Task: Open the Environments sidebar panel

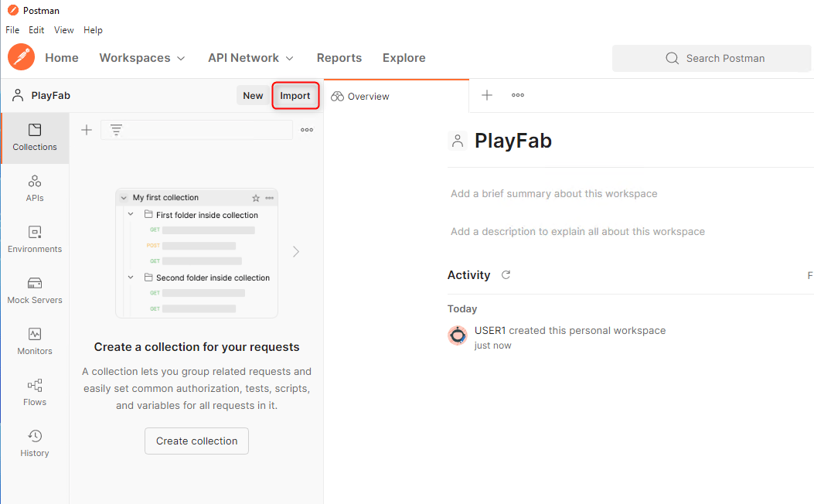Action: [x=35, y=240]
